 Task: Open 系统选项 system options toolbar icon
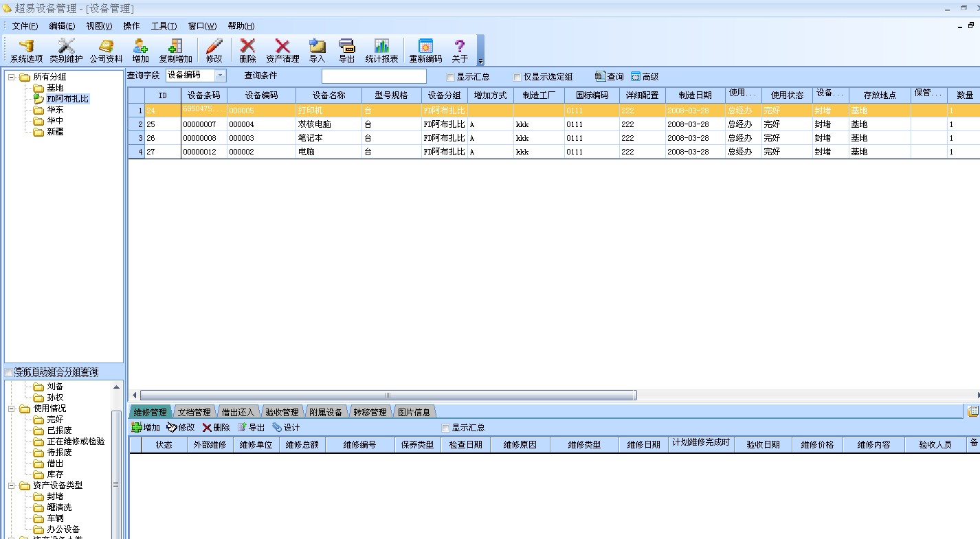26,51
